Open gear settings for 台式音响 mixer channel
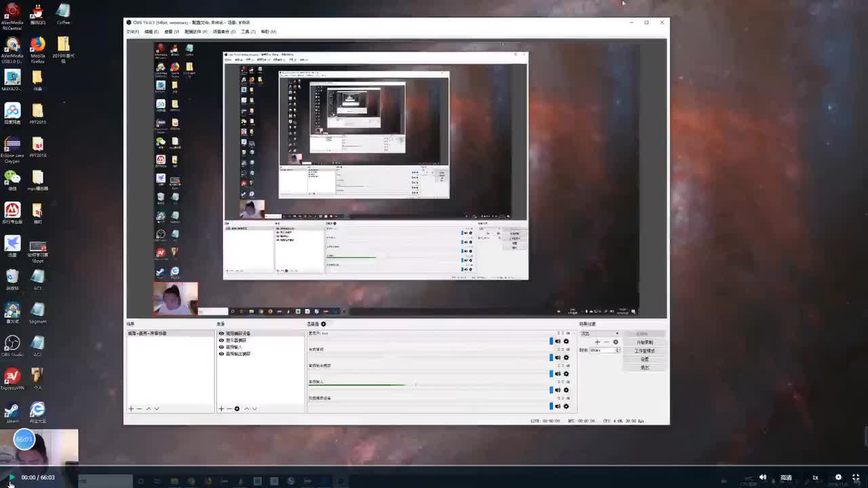 (566, 358)
